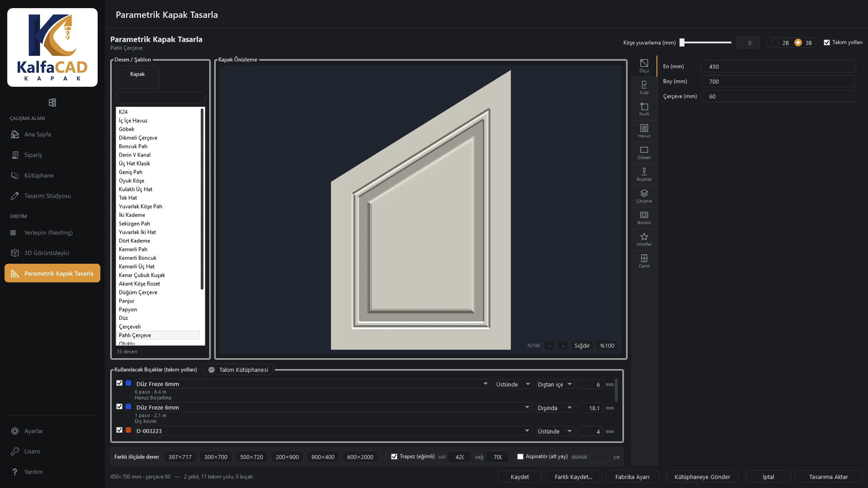This screenshot has width=868, height=488.
Task: Open Üstünde dropdown in Havuz Boşaltma row
Action: (513, 384)
